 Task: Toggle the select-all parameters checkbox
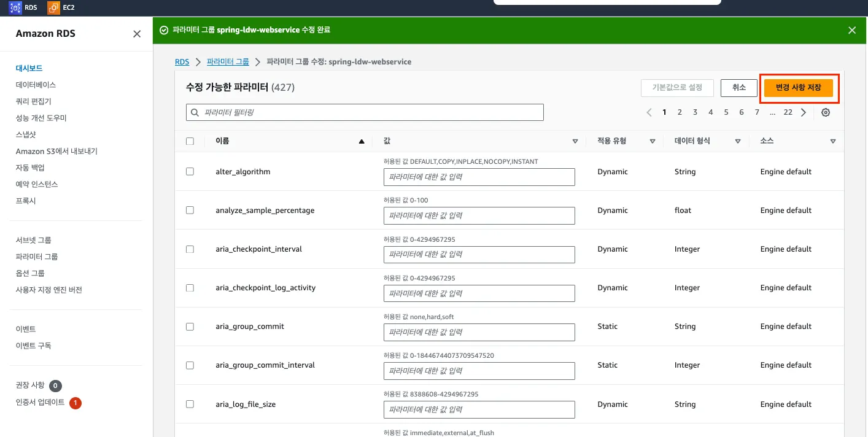click(190, 141)
